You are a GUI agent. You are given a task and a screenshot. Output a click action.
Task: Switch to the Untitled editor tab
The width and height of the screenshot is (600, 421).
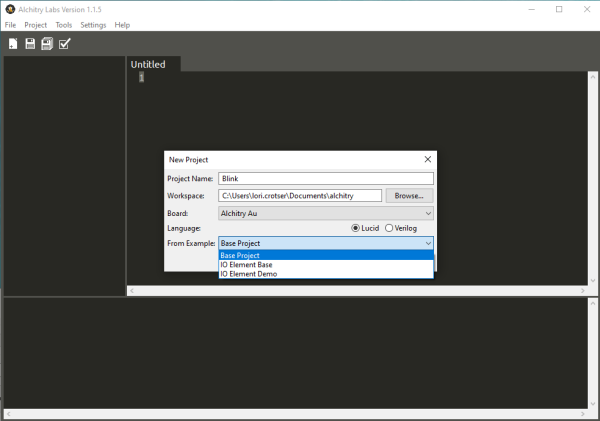pyautogui.click(x=148, y=64)
